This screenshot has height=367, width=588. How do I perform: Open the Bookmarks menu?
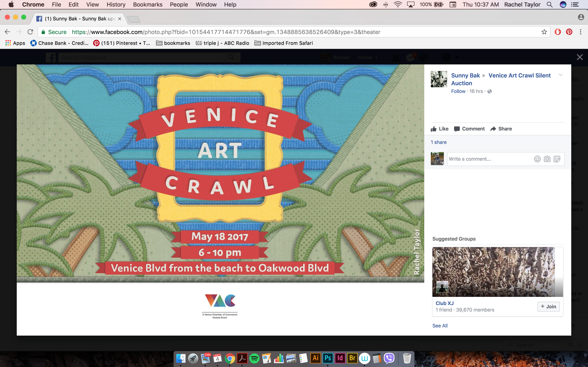[147, 5]
